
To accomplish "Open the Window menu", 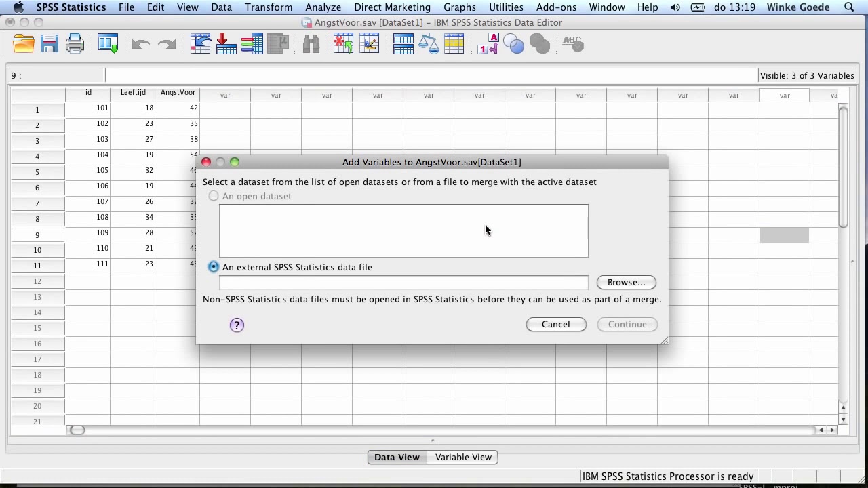I will tap(607, 7).
